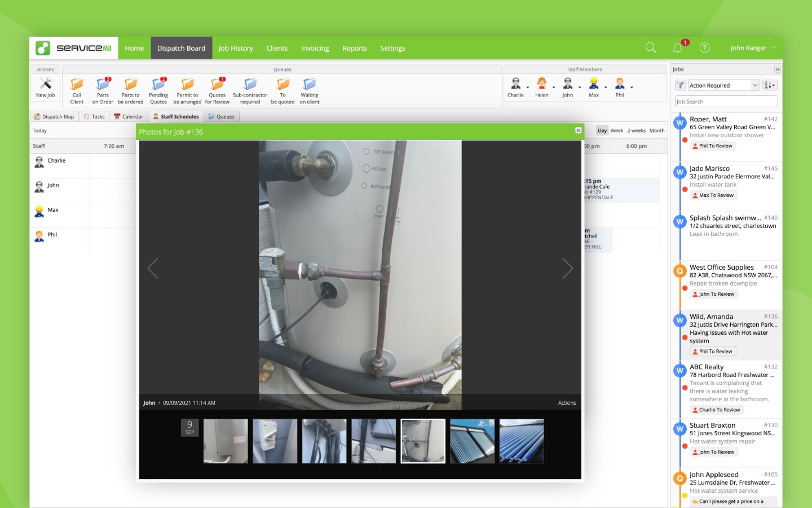Open the Reports menu
Viewport: 812px width, 508px height.
[x=355, y=48]
